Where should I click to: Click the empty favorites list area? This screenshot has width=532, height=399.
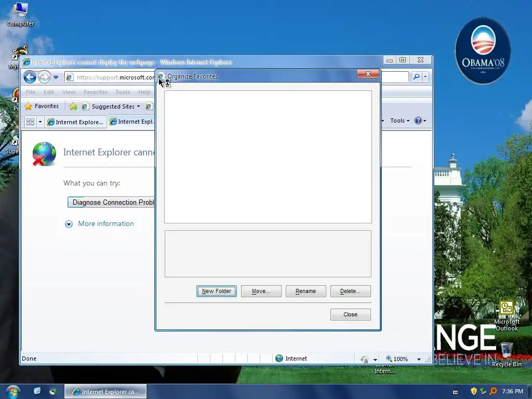pos(268,157)
